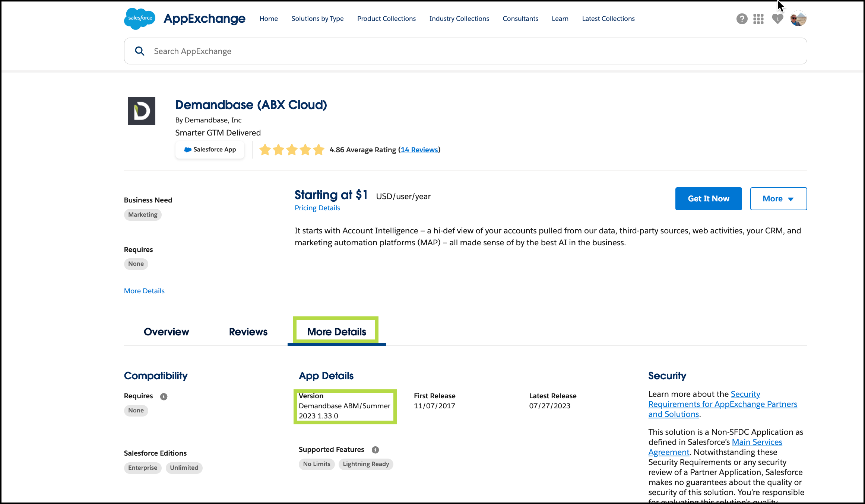The height and width of the screenshot is (504, 865).
Task: Click the info icon beside Supported Features
Action: pos(375,449)
